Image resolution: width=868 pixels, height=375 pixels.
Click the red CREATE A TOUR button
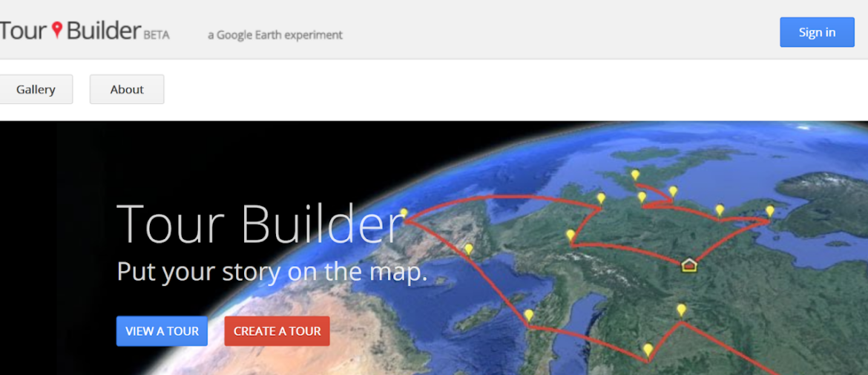click(277, 331)
